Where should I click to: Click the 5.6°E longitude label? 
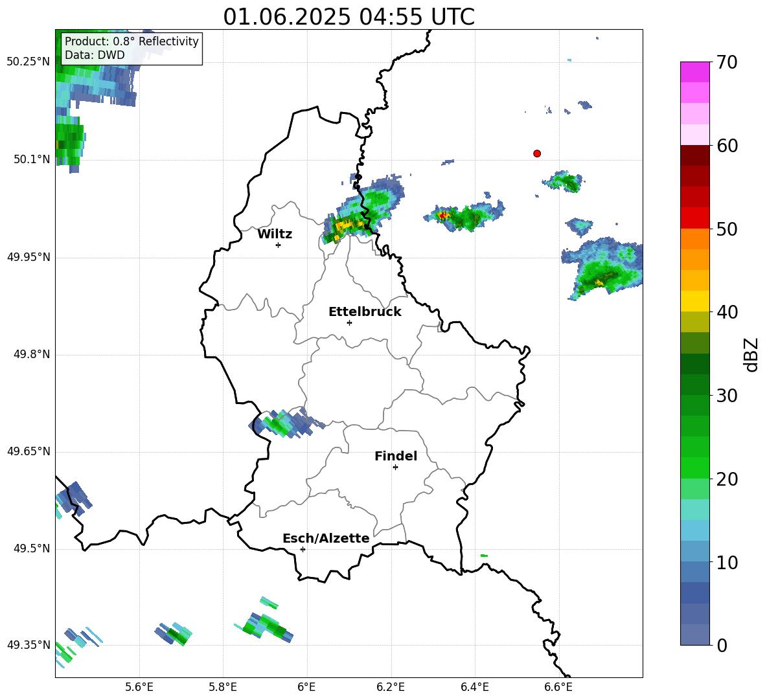point(139,688)
